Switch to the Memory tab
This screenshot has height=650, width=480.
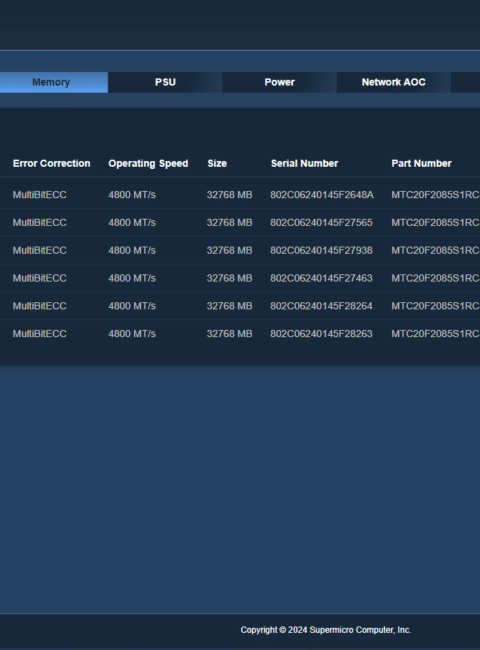(x=53, y=82)
